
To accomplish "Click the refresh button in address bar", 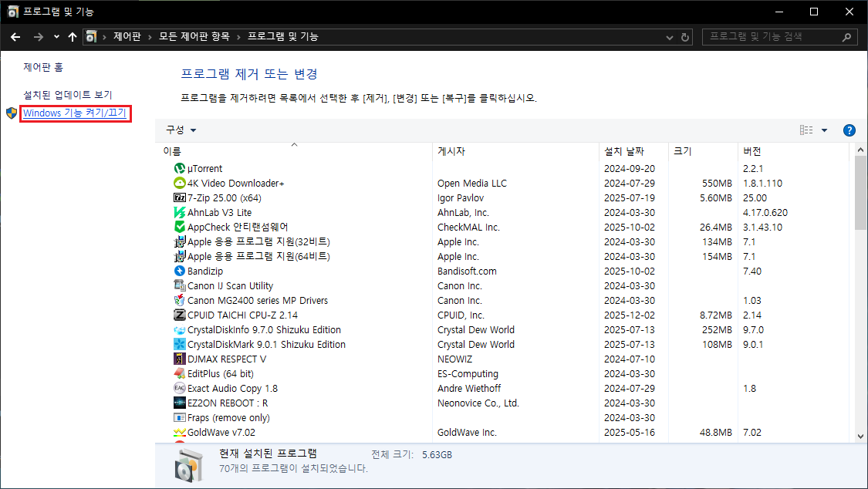I will point(685,37).
